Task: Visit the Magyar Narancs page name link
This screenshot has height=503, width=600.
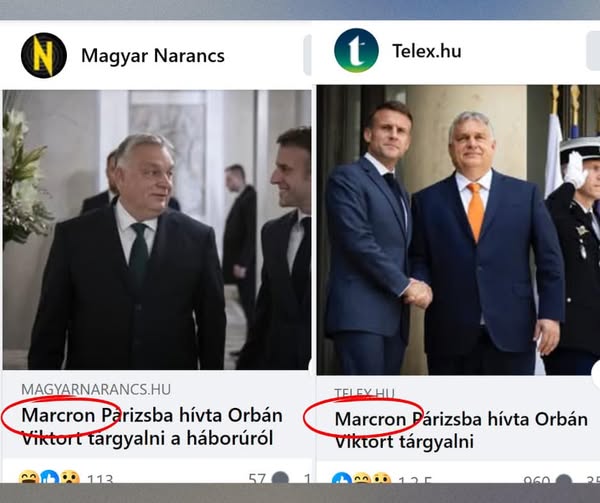Action: (153, 55)
